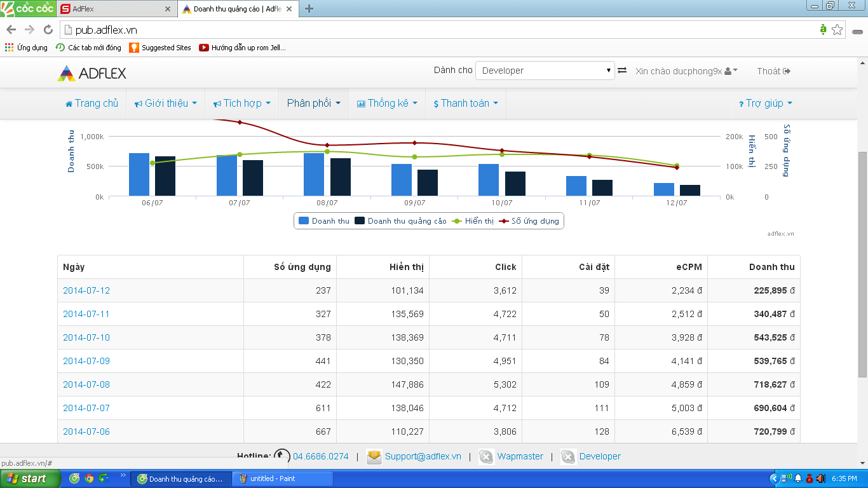Reload the page with browser refresh icon
The image size is (868, 488).
(48, 30)
